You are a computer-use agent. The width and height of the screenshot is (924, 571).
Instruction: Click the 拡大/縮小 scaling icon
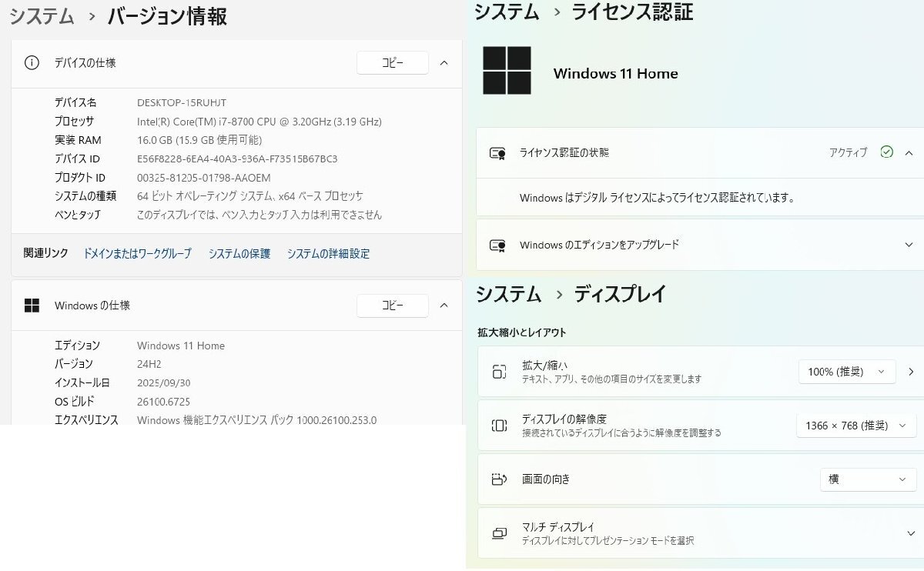(x=497, y=371)
